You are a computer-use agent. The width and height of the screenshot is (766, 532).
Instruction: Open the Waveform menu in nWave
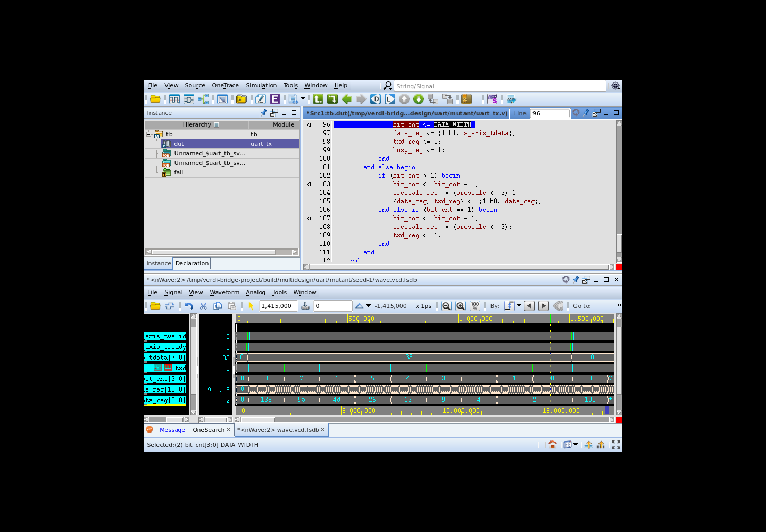224,292
